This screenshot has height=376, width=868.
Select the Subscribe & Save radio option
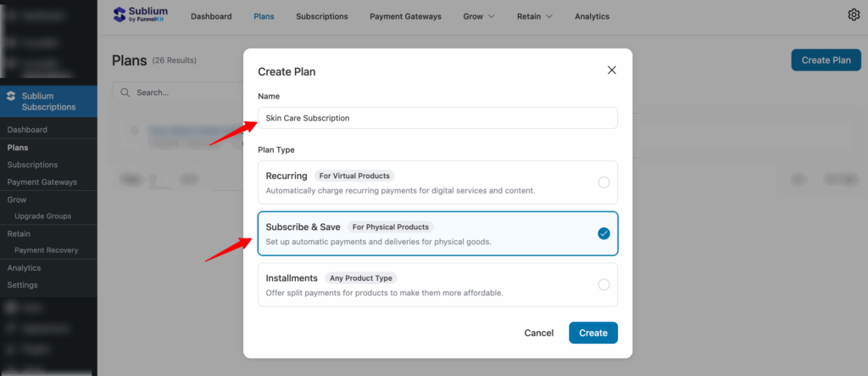(604, 233)
